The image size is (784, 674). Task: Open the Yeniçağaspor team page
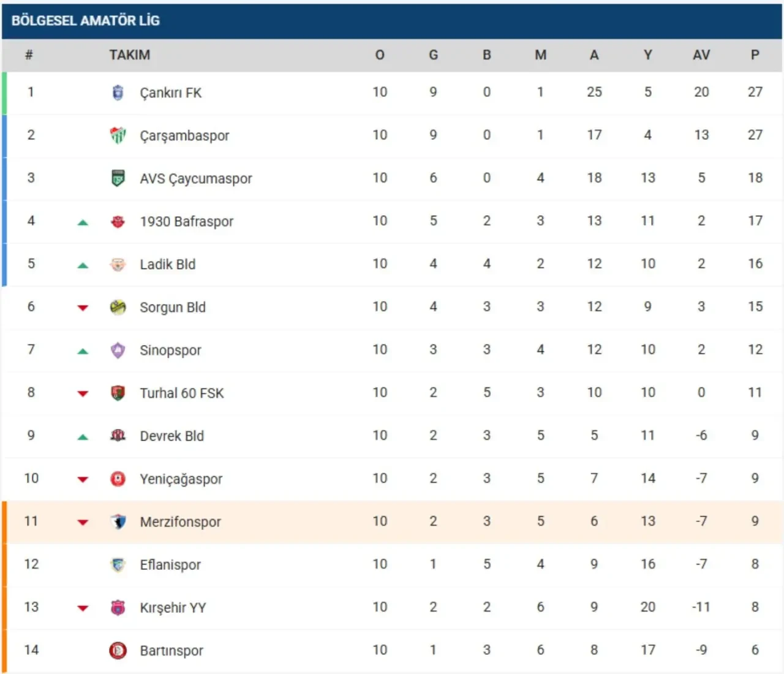pyautogui.click(x=181, y=479)
